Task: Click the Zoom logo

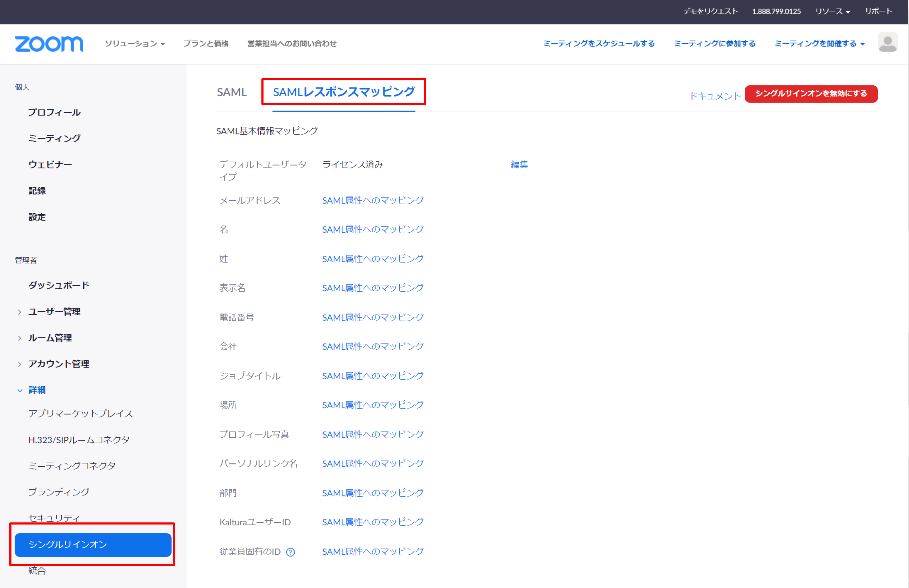Action: 49,43
